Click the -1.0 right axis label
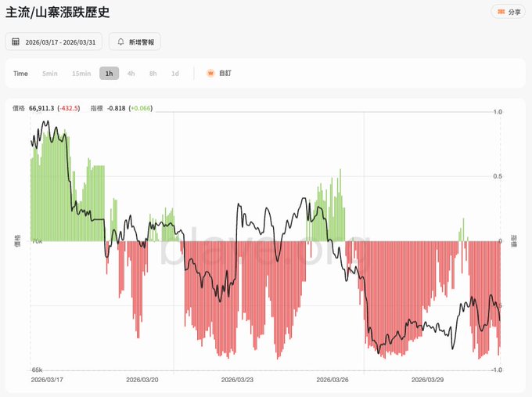The width and height of the screenshot is (532, 397). pyautogui.click(x=496, y=370)
